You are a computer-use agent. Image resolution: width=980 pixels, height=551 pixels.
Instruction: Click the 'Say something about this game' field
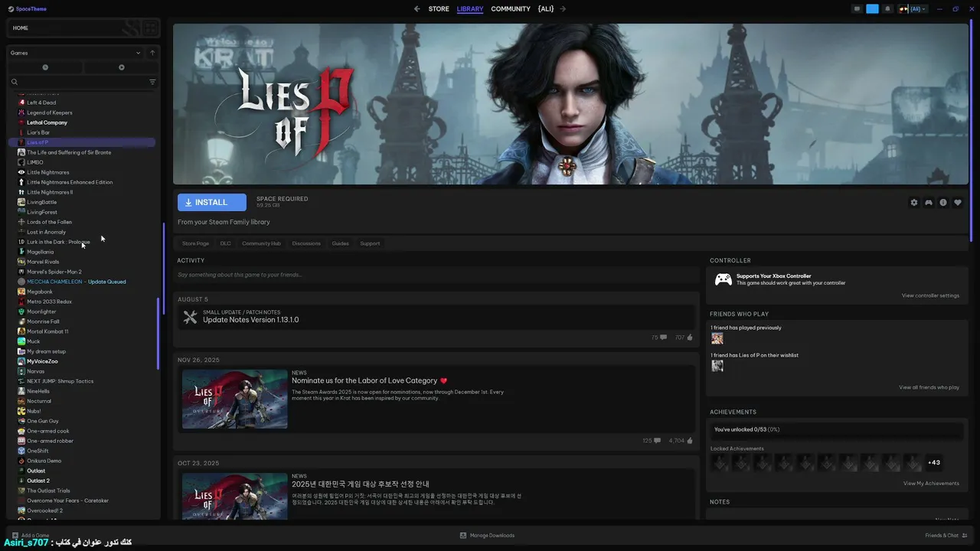(x=437, y=275)
